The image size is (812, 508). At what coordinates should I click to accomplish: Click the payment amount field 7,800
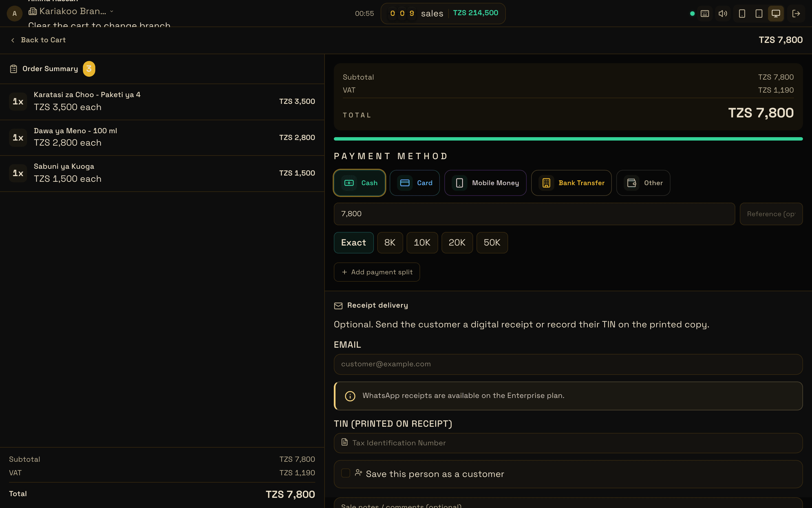(534, 214)
